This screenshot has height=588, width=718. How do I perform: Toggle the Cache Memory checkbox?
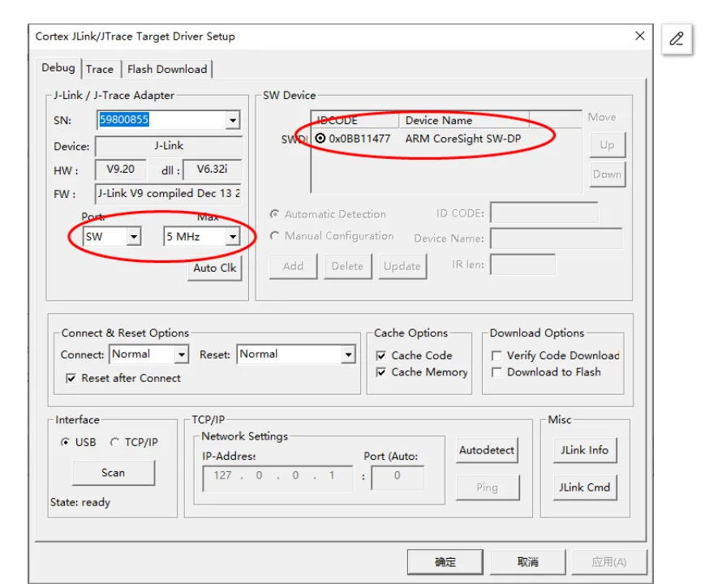[381, 372]
